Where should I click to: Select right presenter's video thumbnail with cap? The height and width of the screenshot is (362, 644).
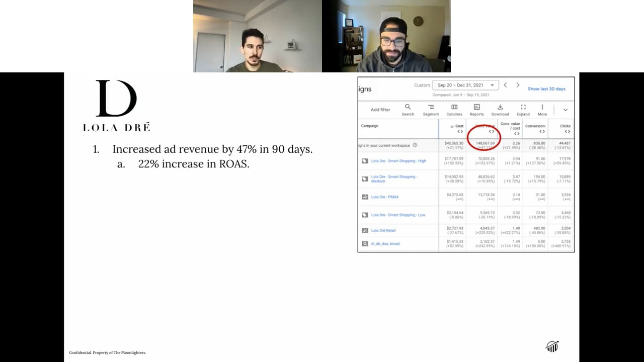386,36
